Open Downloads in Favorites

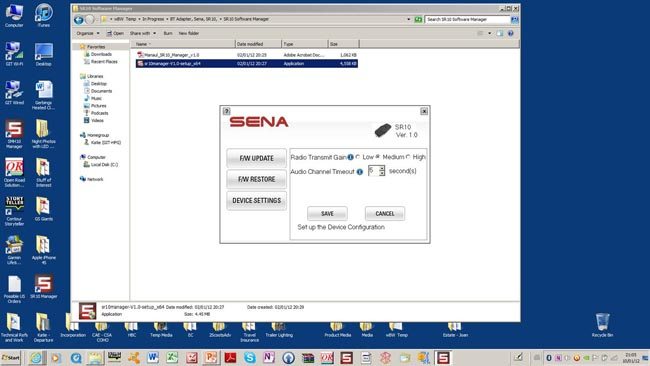[x=97, y=54]
